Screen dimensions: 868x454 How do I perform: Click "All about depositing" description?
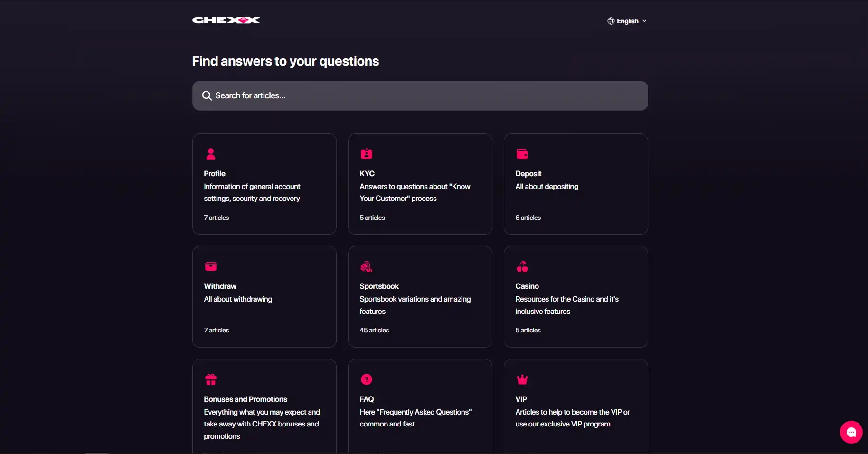(x=547, y=187)
